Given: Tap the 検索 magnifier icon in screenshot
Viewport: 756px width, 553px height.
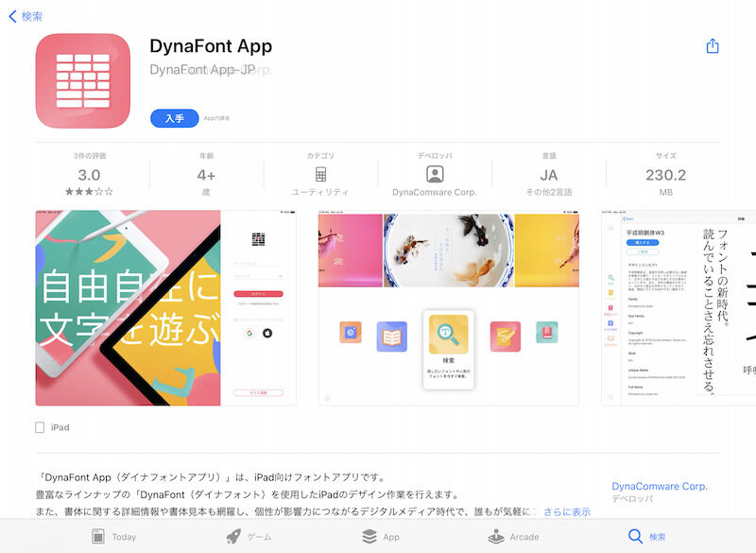Looking at the screenshot, I should click(x=448, y=335).
